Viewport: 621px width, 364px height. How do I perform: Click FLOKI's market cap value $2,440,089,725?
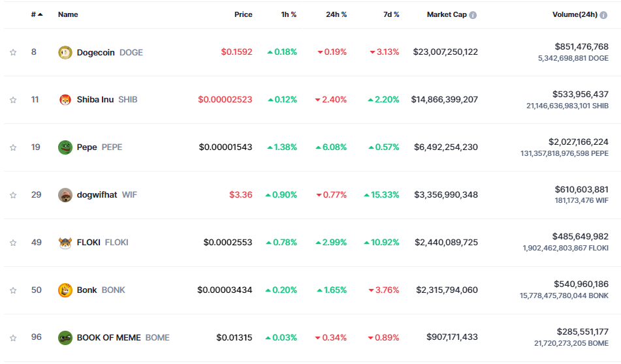(446, 243)
